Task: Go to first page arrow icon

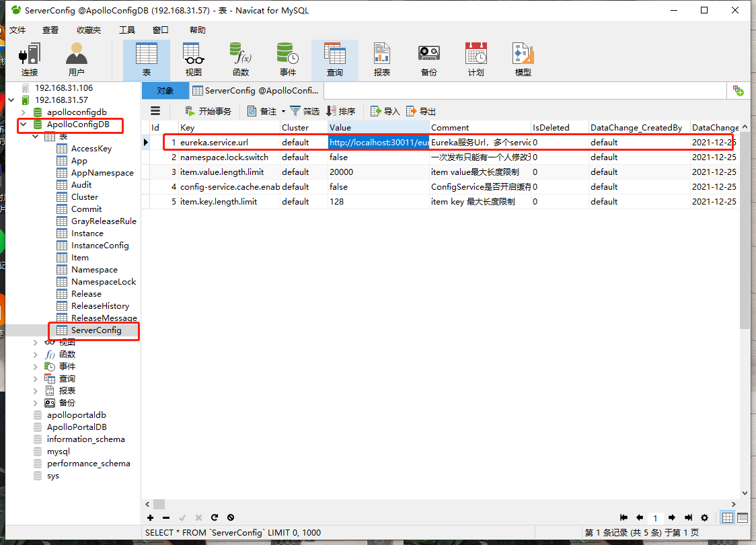Action: point(623,517)
